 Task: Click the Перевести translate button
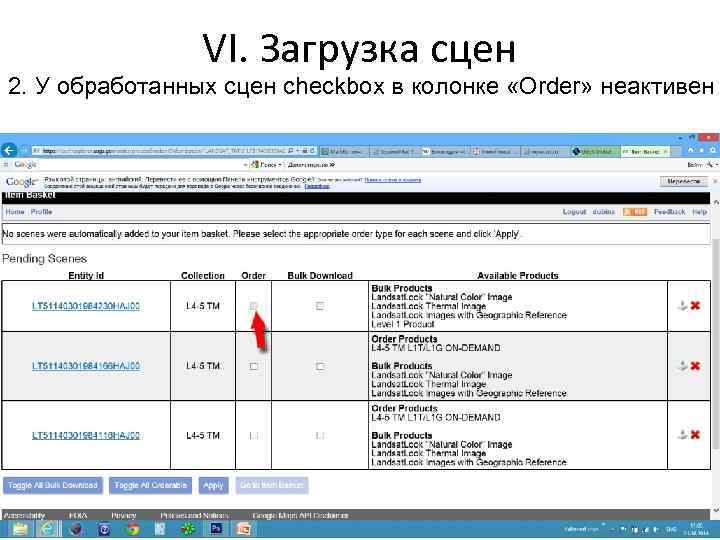click(x=684, y=181)
